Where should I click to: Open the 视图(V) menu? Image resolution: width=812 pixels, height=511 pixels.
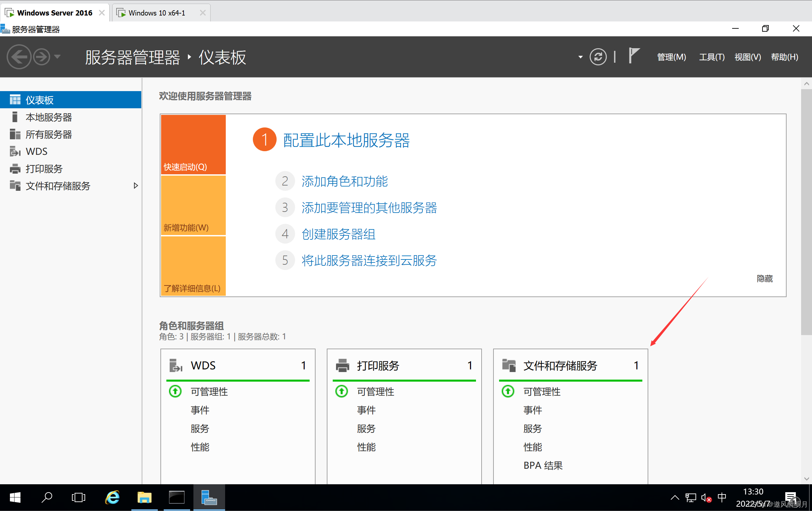tap(748, 57)
